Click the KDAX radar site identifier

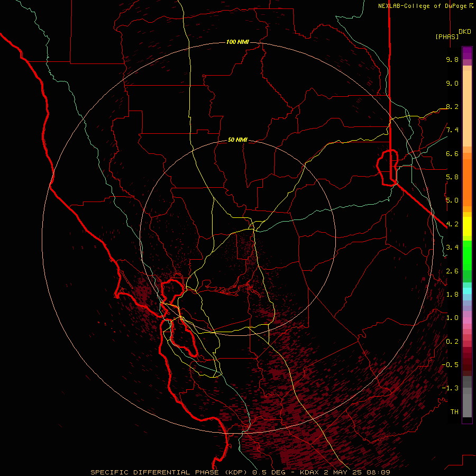click(310, 472)
